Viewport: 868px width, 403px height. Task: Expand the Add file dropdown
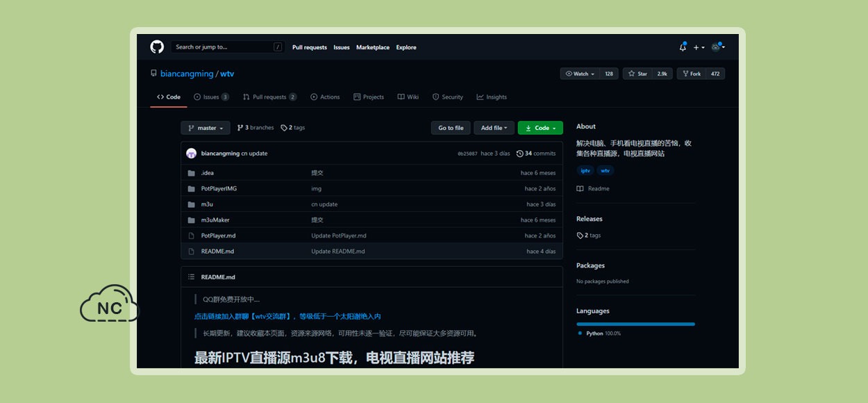[494, 128]
